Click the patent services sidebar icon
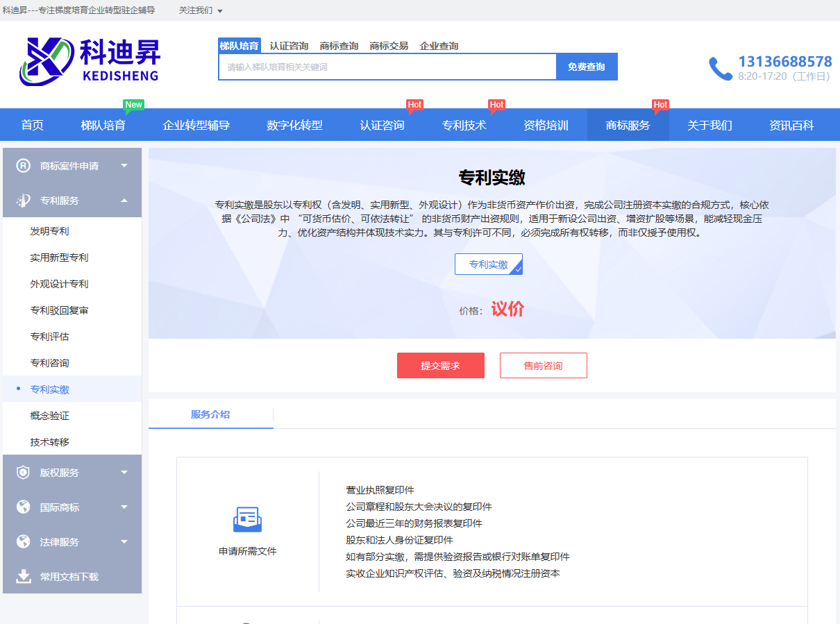 pyautogui.click(x=24, y=201)
